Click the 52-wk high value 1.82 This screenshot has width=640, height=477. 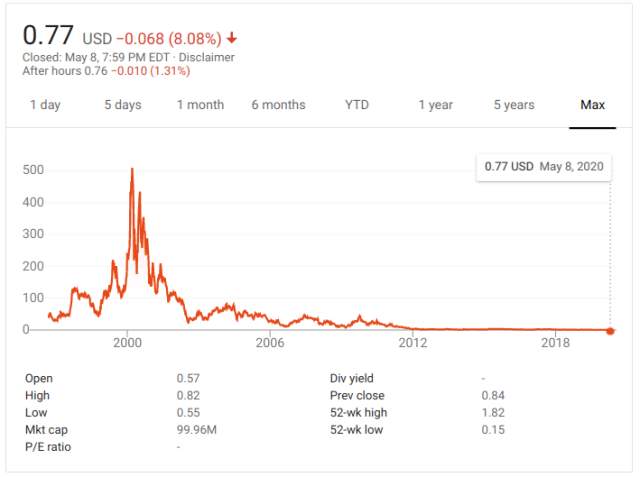492,412
